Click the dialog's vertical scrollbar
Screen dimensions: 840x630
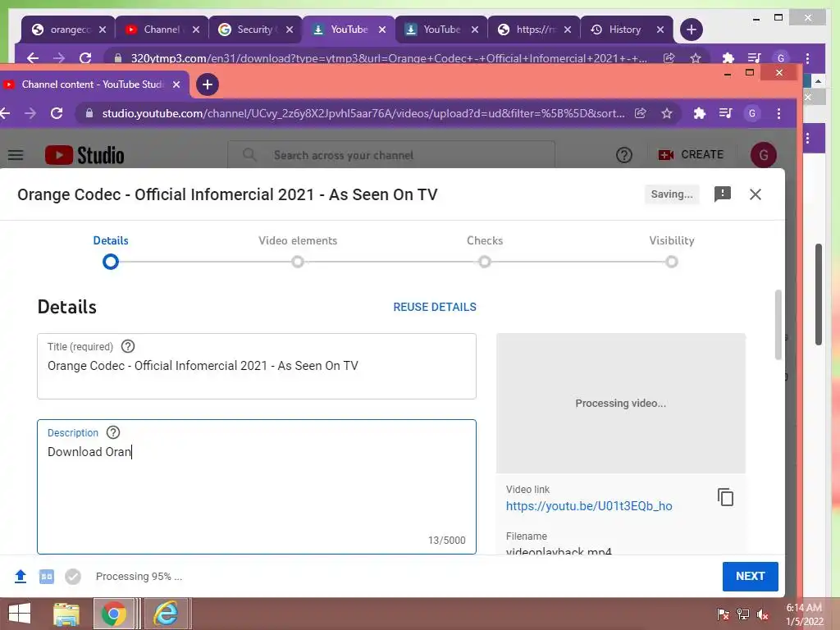(x=778, y=325)
